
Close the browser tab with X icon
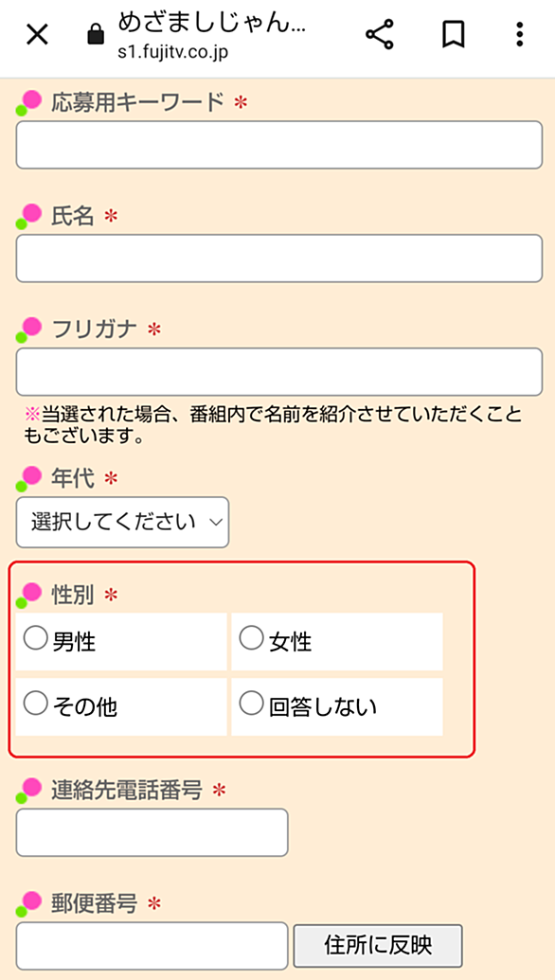tap(38, 36)
